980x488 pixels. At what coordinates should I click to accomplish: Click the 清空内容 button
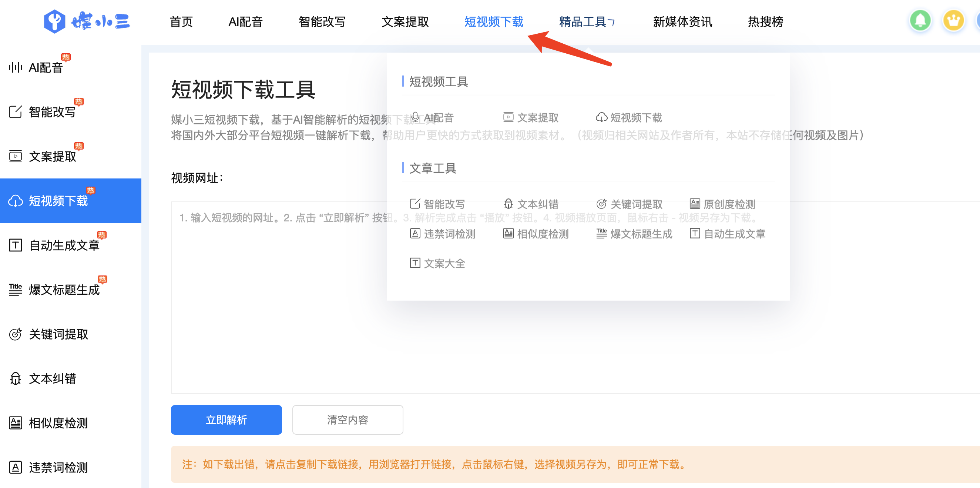pos(348,420)
